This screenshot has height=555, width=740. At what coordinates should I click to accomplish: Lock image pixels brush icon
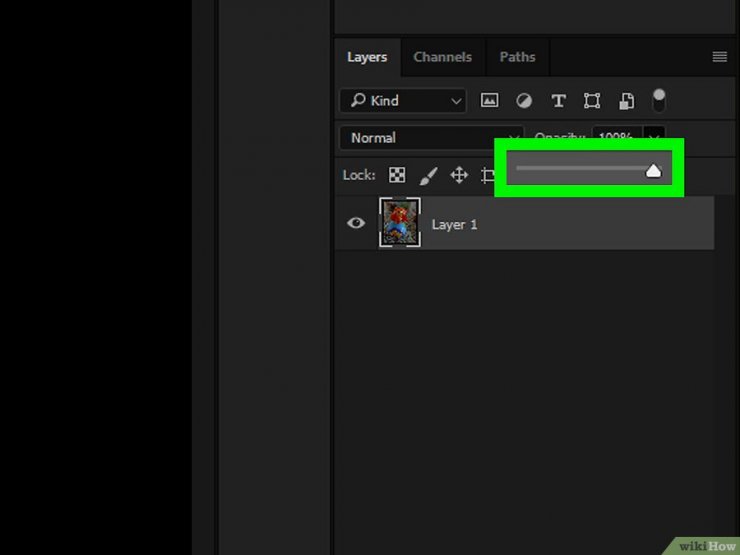[428, 175]
